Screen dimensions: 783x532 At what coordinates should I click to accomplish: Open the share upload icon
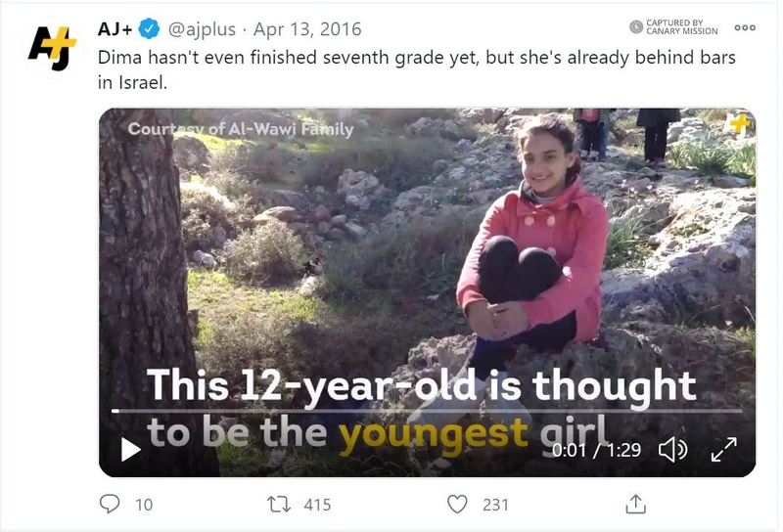(x=635, y=504)
